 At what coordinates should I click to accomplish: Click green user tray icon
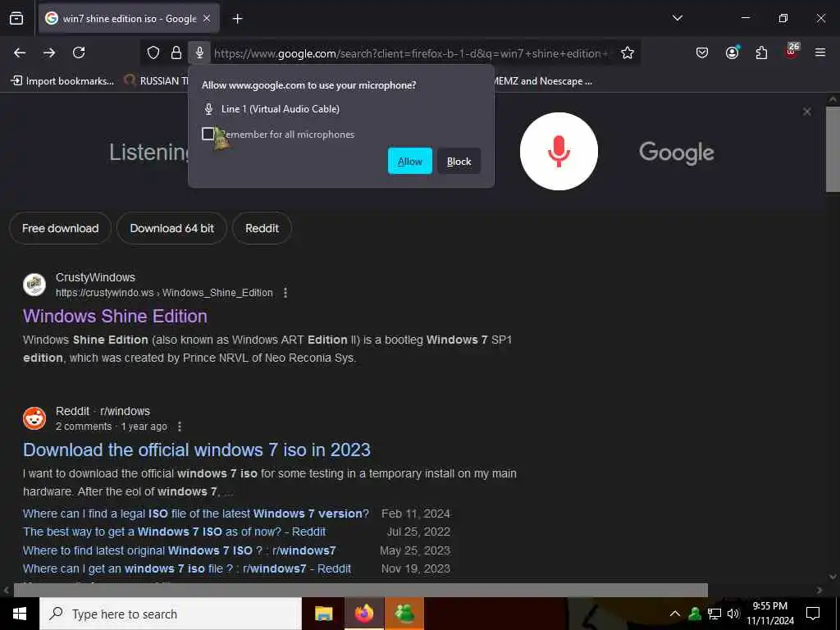[x=695, y=614]
